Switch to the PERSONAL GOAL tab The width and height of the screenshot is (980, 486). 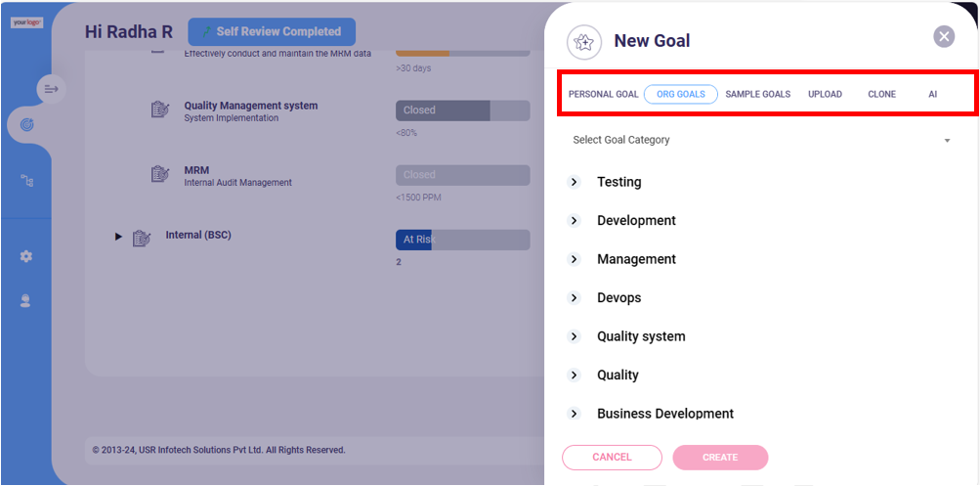pyautogui.click(x=603, y=95)
